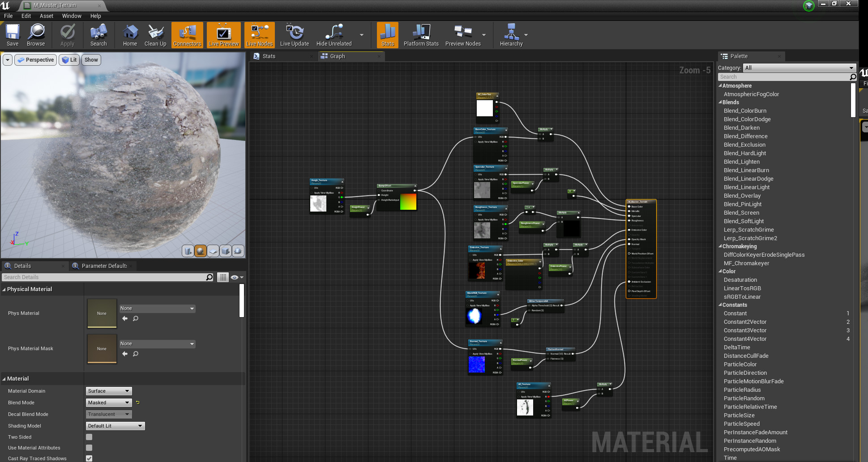Click the Show viewport button
Image resolution: width=868 pixels, height=462 pixels.
point(91,60)
